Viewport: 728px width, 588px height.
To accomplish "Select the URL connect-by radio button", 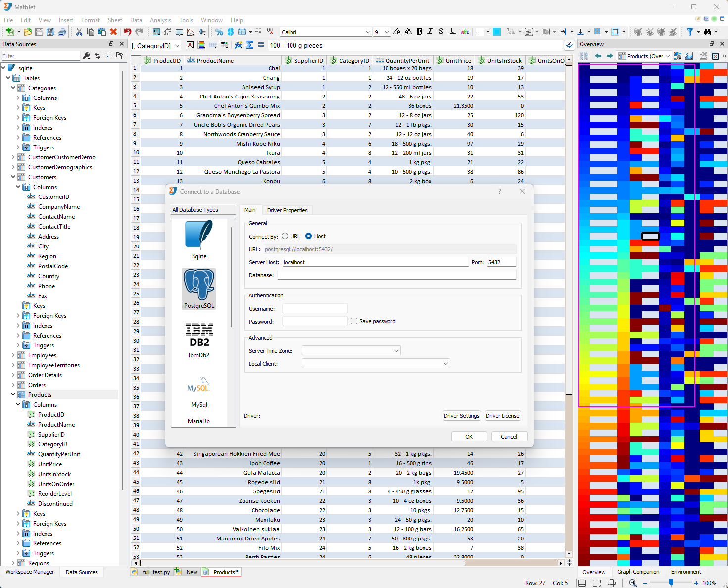I will pos(285,236).
